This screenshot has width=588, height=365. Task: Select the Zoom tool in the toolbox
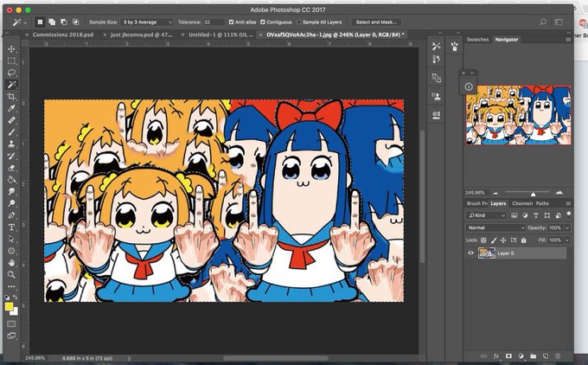11,274
